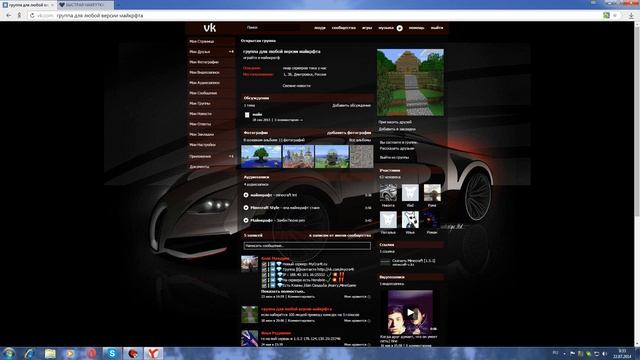
Task: Open the media player taskbar icon
Action: 71,353
